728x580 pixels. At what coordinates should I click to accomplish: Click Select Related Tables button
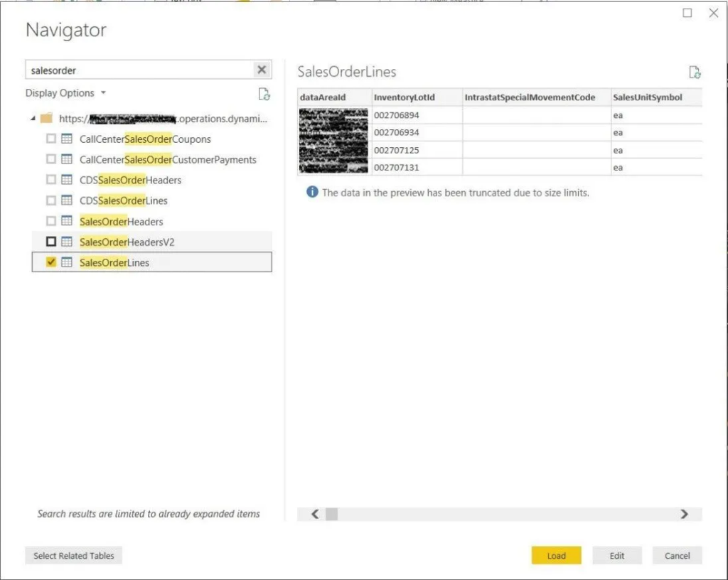(73, 555)
